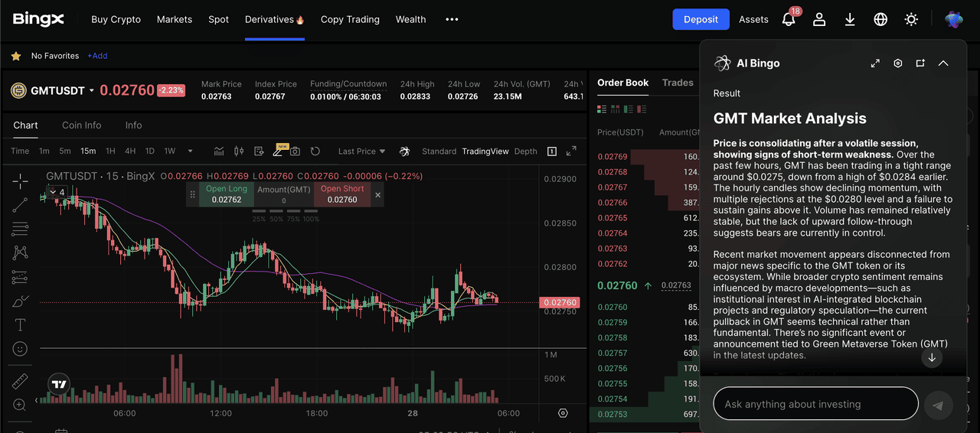
Task: Click the Ask anything about investing field
Action: coord(815,404)
